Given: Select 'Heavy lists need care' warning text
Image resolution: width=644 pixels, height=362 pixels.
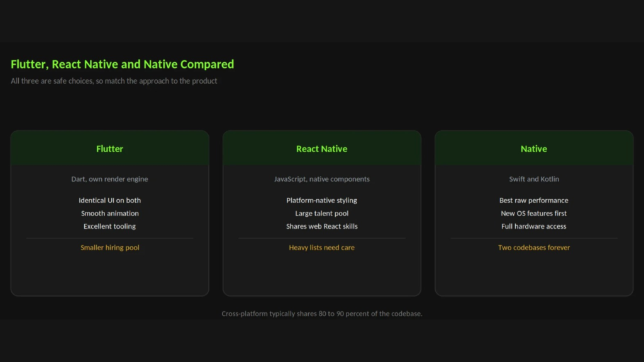Looking at the screenshot, I should point(321,248).
